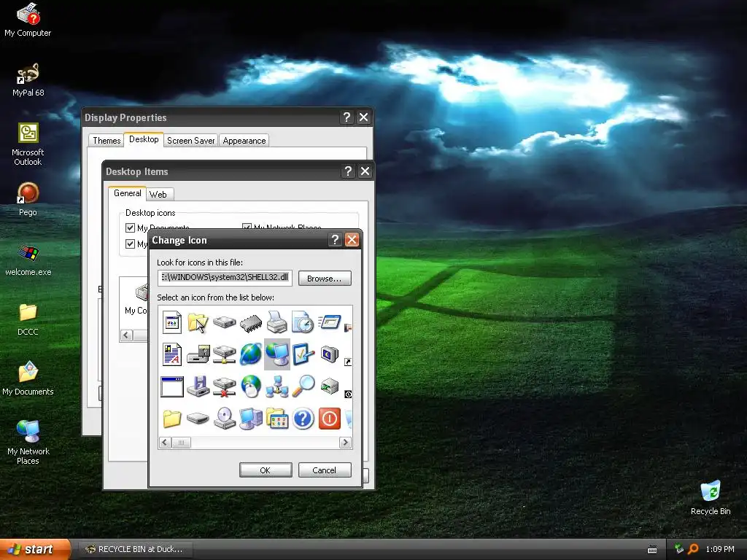Select the blue question mark help icon
This screenshot has width=747, height=560.
pos(303,419)
